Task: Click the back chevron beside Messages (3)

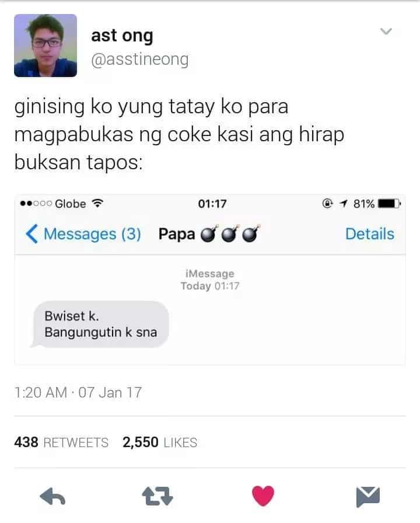Action: pyautogui.click(x=32, y=234)
